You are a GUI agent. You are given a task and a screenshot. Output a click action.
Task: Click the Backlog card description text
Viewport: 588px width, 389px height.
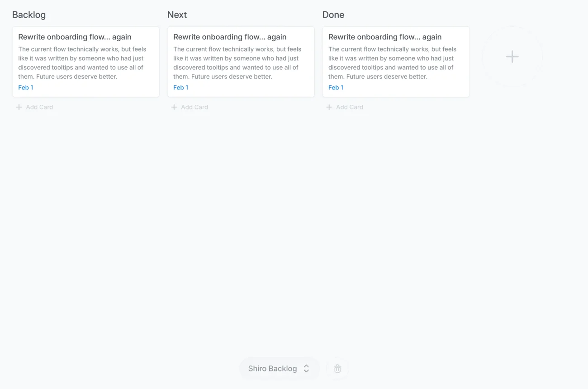coord(82,63)
